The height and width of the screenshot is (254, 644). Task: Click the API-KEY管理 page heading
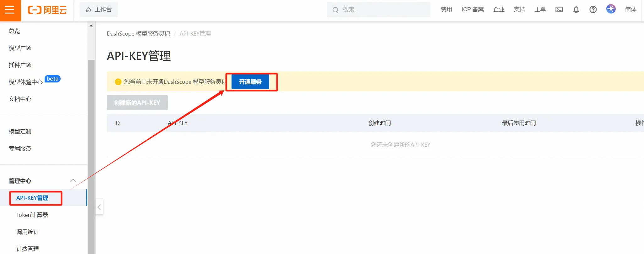tap(139, 56)
